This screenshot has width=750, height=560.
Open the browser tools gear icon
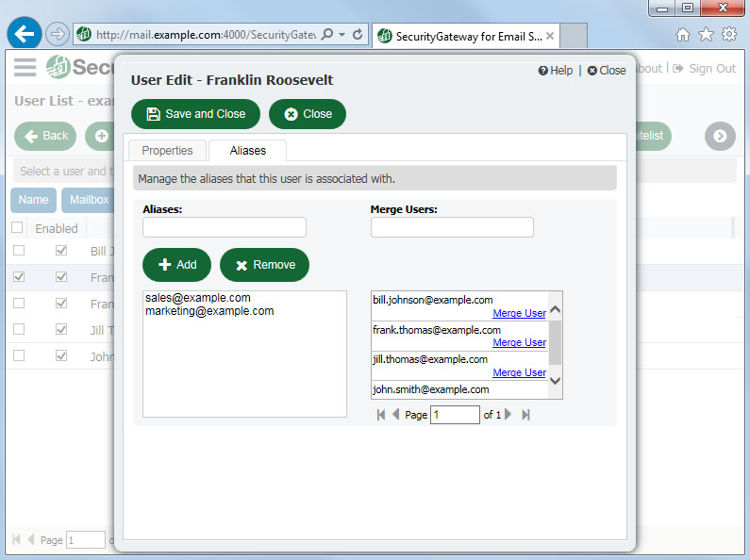[729, 34]
